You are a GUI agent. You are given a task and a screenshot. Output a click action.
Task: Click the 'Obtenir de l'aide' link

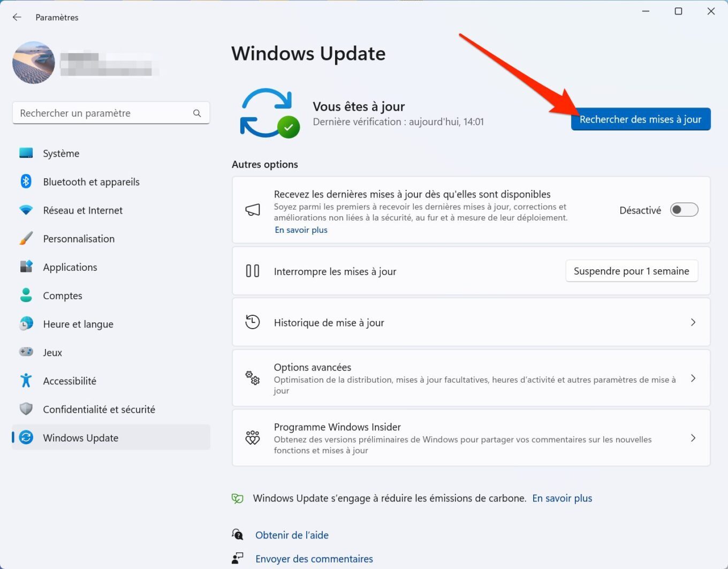click(292, 535)
